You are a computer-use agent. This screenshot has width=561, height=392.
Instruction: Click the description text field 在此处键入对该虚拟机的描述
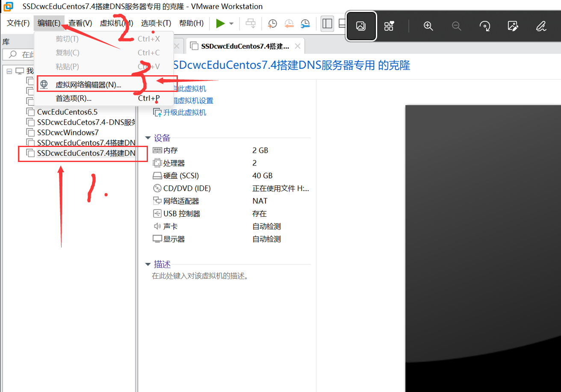click(x=200, y=276)
